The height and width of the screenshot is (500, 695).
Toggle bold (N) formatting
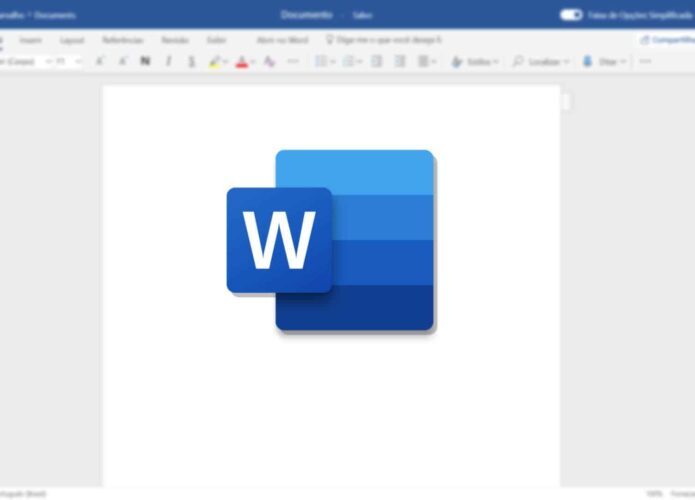145,61
